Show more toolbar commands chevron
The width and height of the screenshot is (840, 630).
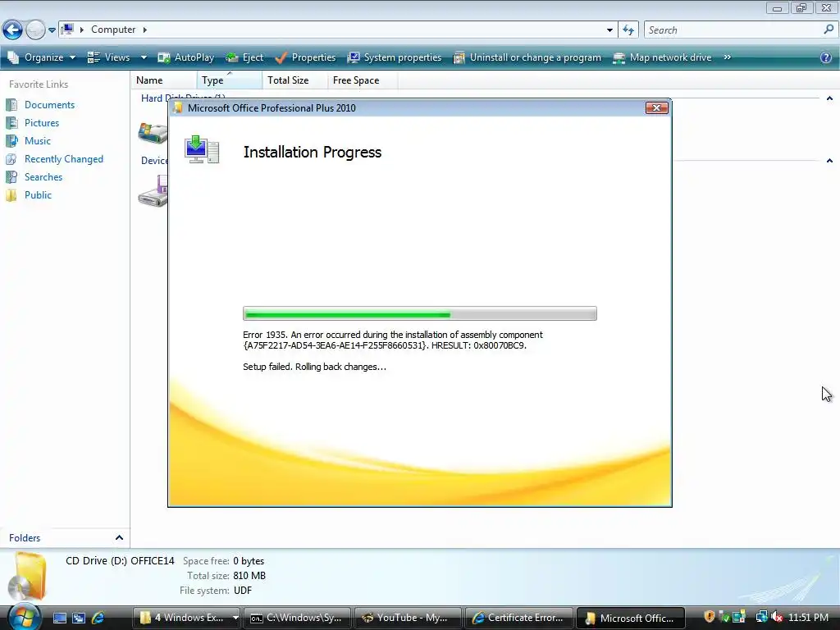click(727, 57)
